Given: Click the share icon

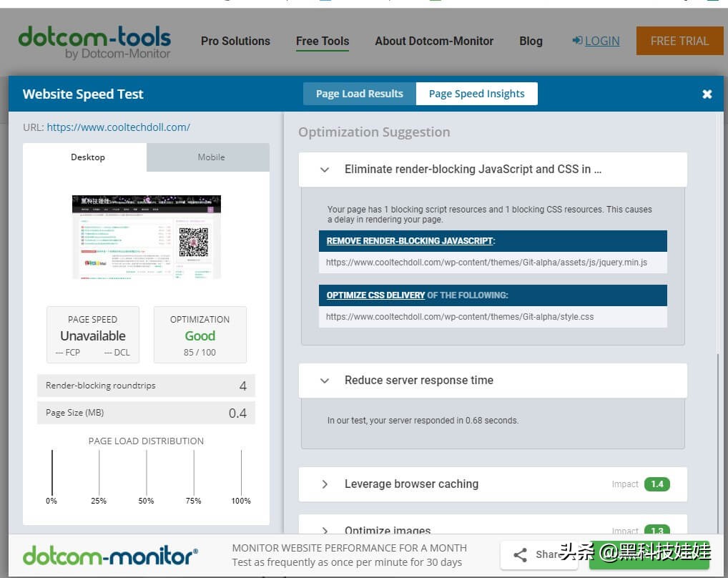Looking at the screenshot, I should (520, 555).
